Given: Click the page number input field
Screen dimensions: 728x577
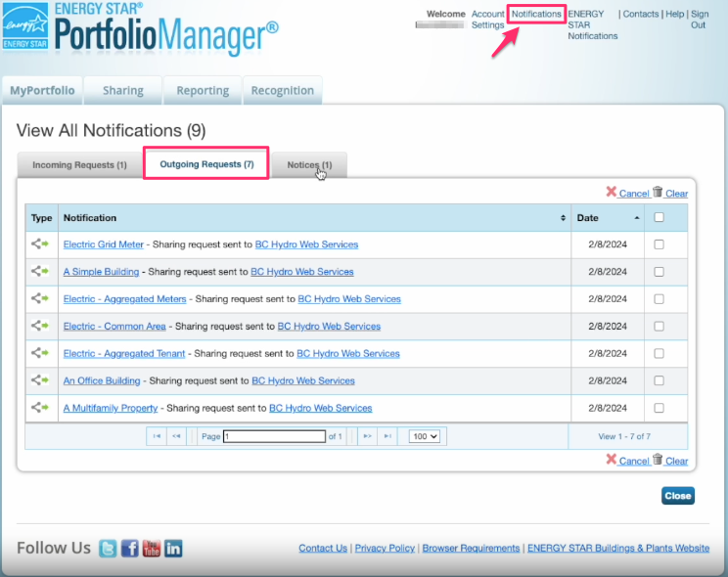Looking at the screenshot, I should 274,437.
